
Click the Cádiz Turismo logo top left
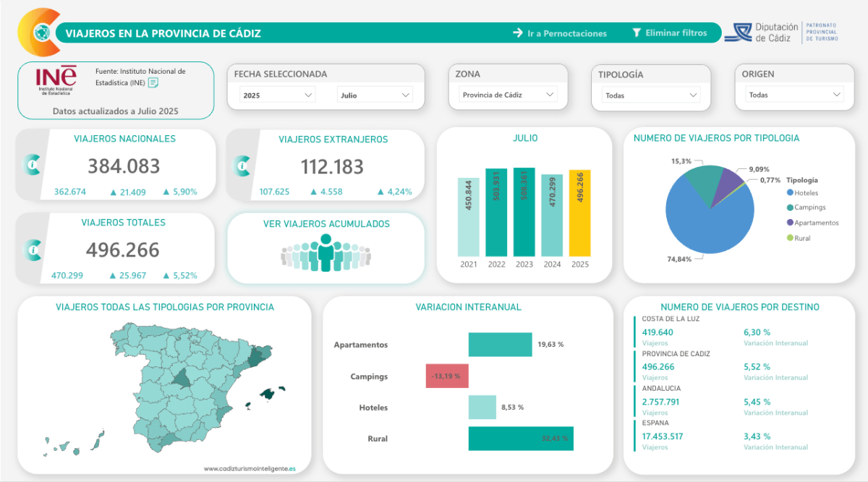pyautogui.click(x=40, y=31)
